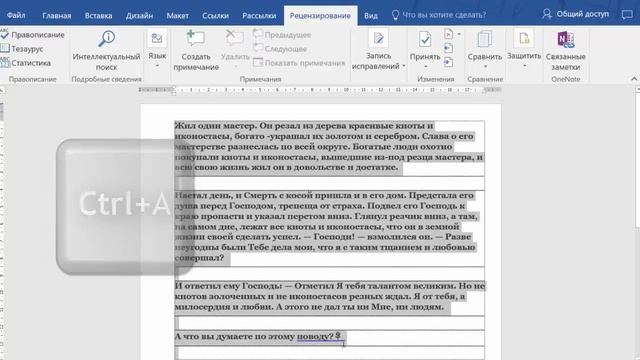Open Связанные заметки OneNote
Image resolution: width=640 pixels, height=360 pixels.
pos(566,51)
